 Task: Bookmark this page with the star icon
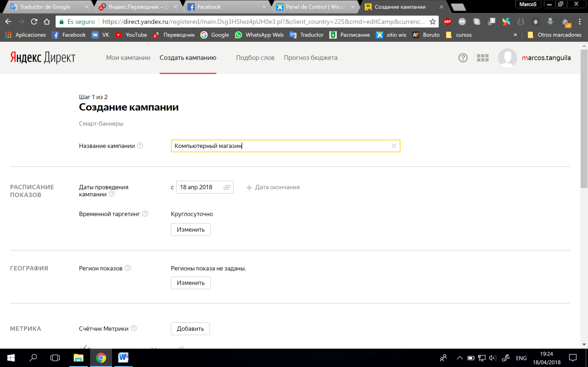pyautogui.click(x=433, y=21)
